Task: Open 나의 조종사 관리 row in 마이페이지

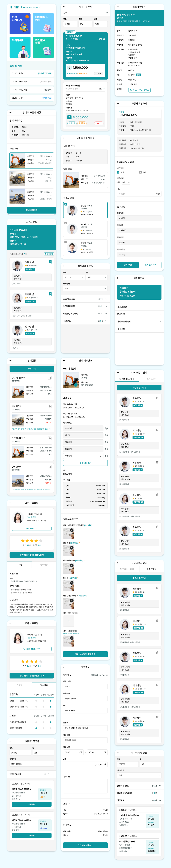Action: [139, 321]
